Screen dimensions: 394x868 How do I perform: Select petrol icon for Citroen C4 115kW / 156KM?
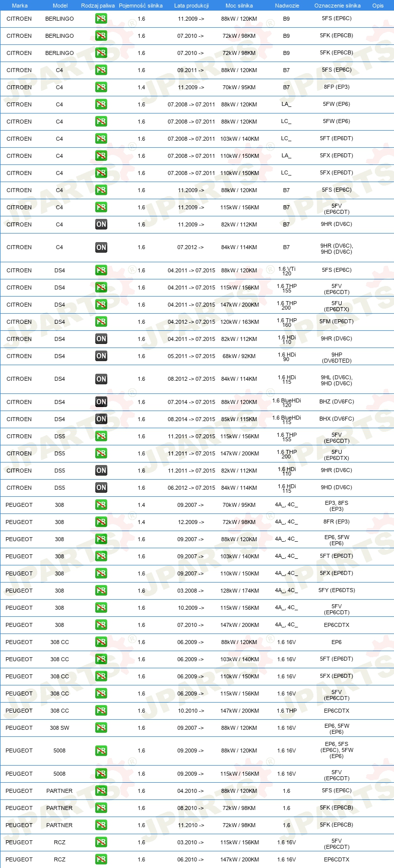point(101,207)
